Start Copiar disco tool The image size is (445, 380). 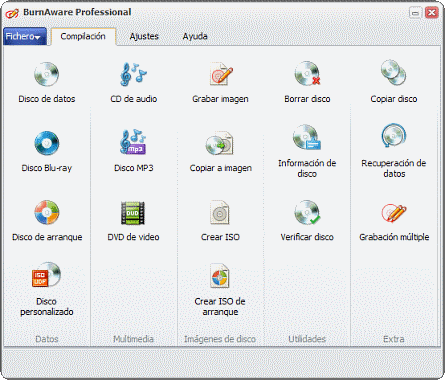click(394, 82)
